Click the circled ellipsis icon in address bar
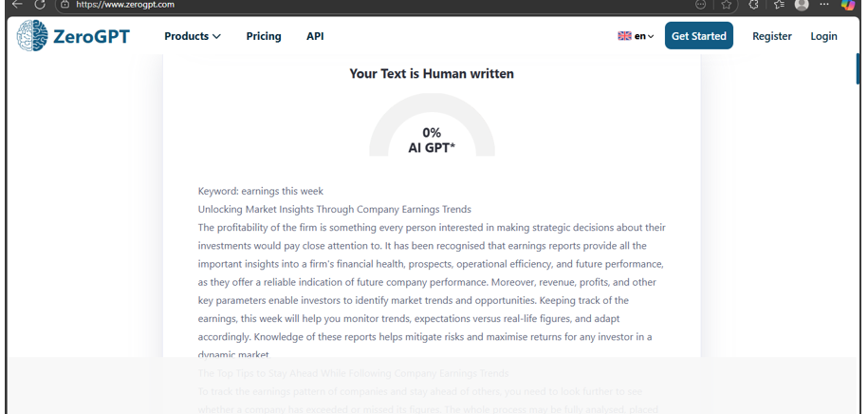The width and height of the screenshot is (868, 414). pos(700,5)
